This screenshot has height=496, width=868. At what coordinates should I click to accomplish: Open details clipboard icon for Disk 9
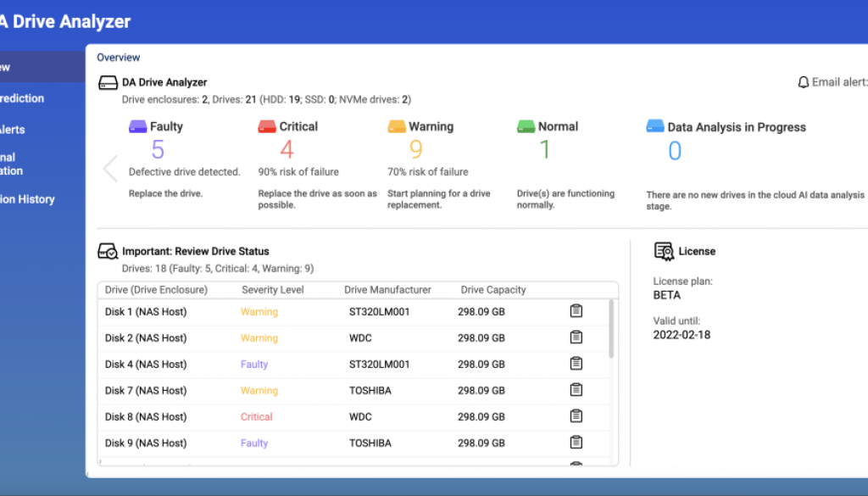(x=576, y=442)
